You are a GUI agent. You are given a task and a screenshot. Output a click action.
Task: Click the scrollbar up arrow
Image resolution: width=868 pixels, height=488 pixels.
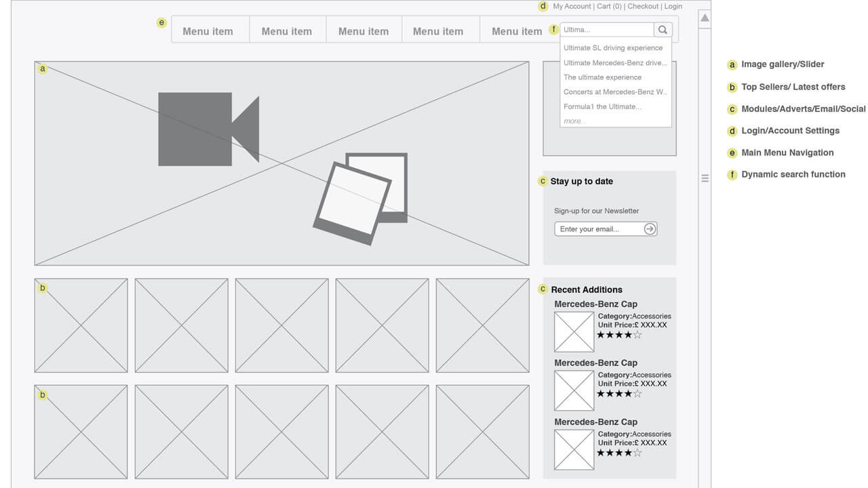tap(705, 18)
